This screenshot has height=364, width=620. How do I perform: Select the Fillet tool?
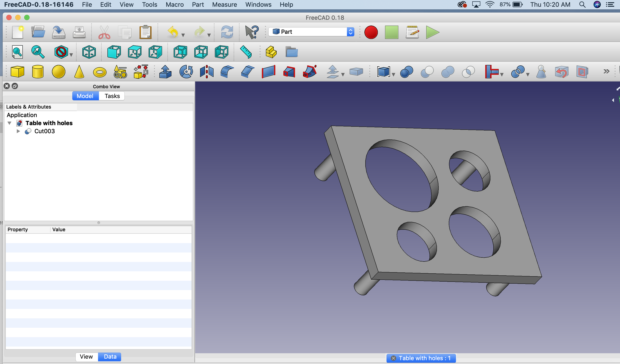(227, 72)
